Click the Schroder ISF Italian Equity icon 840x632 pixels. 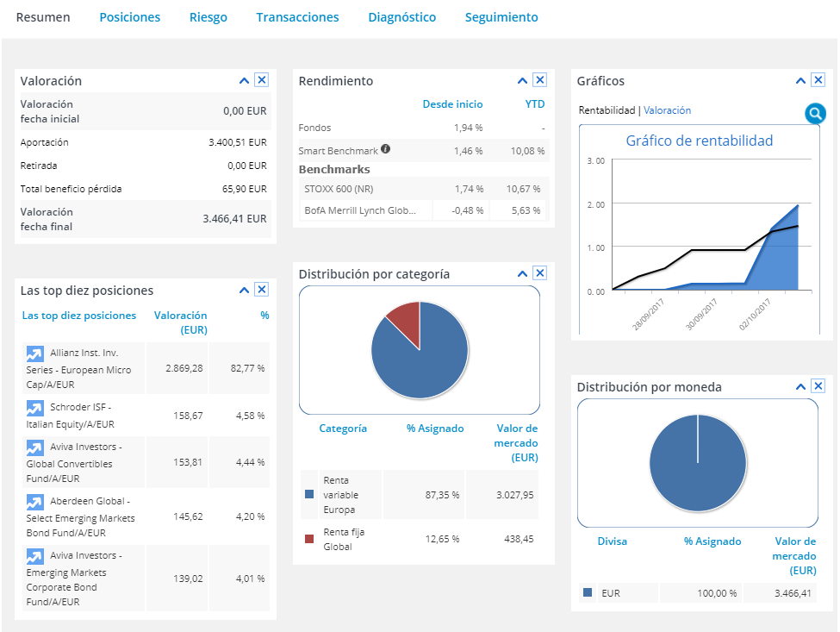pos(34,408)
